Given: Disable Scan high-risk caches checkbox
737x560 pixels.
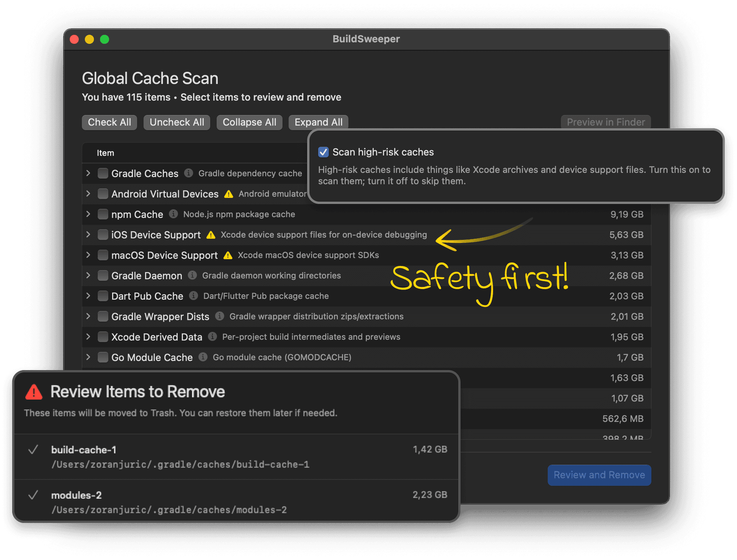Looking at the screenshot, I should tap(323, 152).
